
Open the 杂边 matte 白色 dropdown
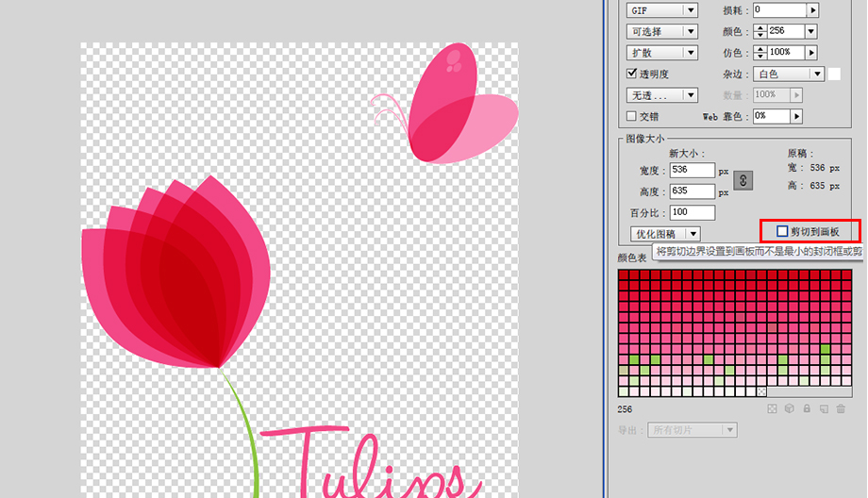(791, 74)
